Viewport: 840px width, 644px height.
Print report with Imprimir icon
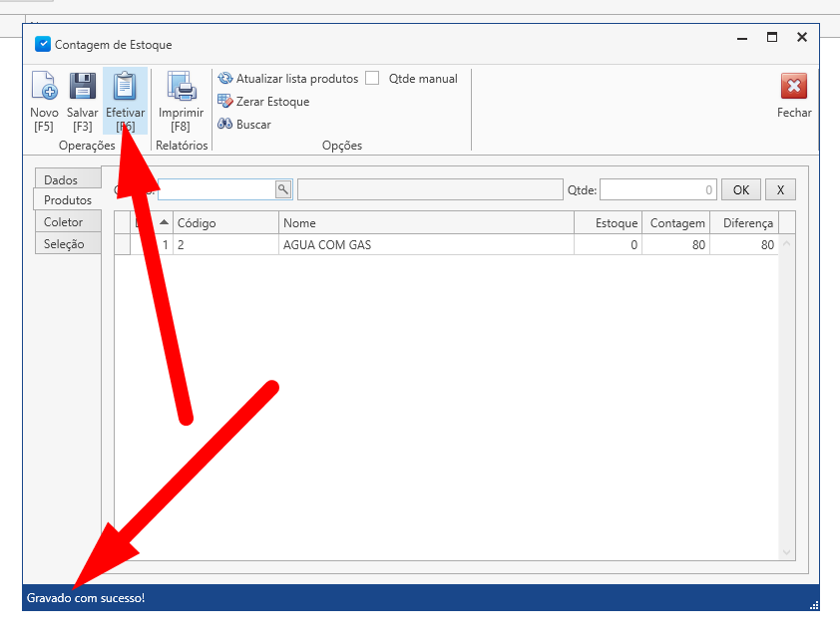click(181, 88)
